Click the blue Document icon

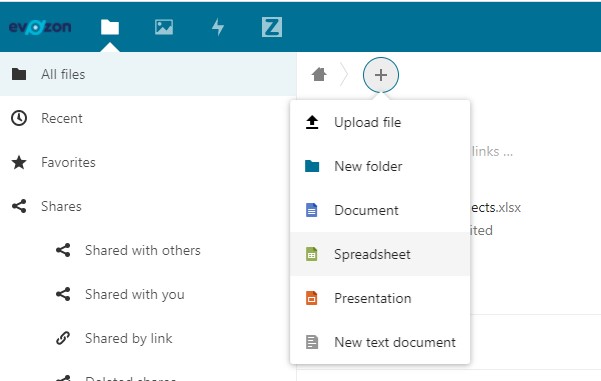tap(312, 210)
